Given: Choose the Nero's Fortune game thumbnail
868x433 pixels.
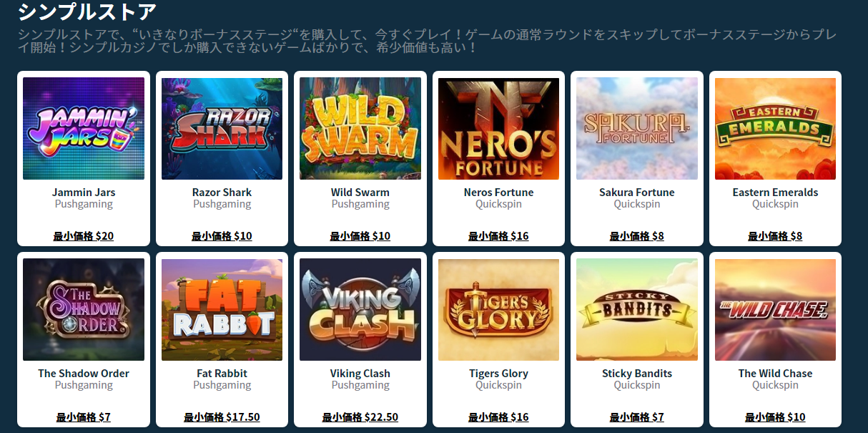Looking at the screenshot, I should tap(498, 129).
